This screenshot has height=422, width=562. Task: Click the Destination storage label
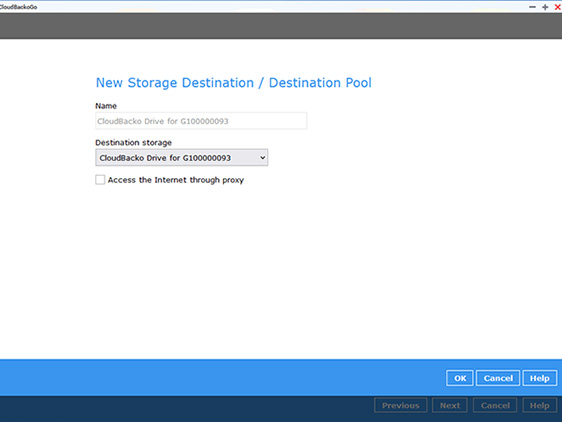tap(133, 143)
